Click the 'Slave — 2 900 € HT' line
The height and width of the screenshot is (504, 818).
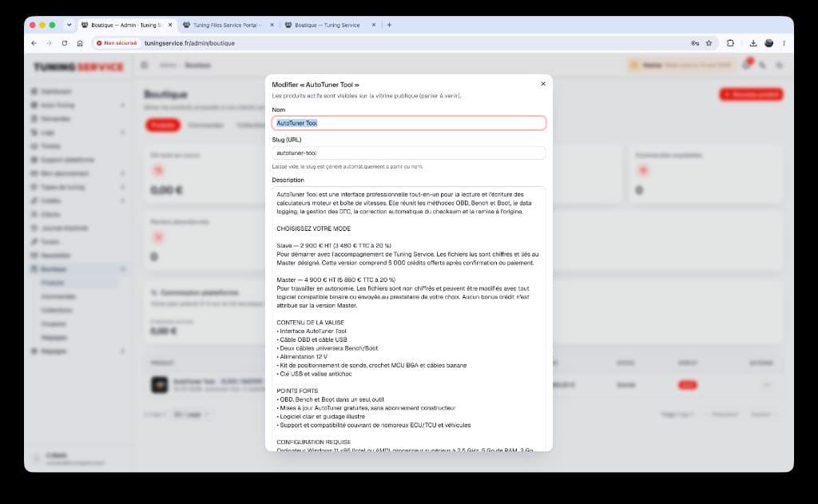point(334,246)
